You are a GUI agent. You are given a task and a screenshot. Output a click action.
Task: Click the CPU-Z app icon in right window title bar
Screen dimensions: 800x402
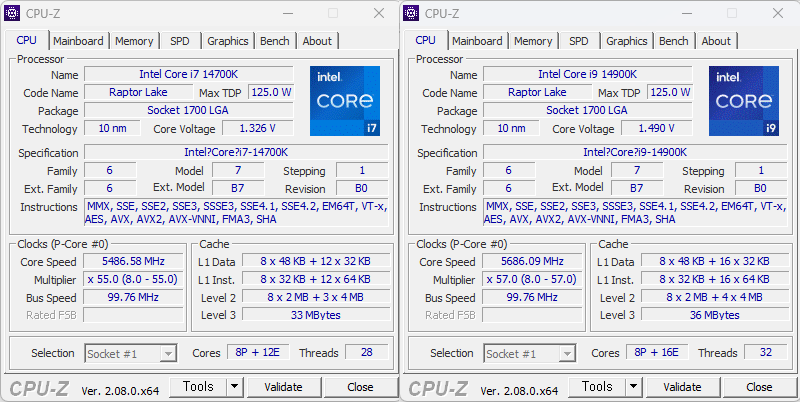[x=411, y=13]
